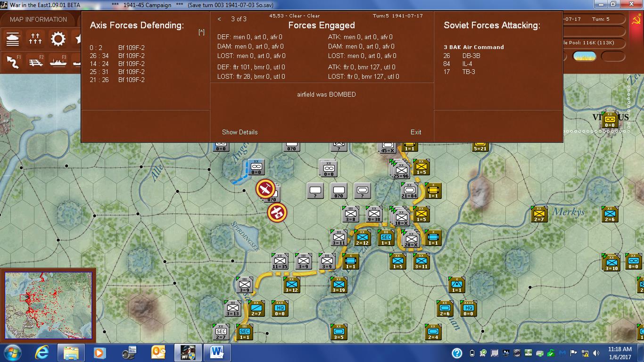Select Soviet HQ unit labeled XXX

tap(280, 308)
